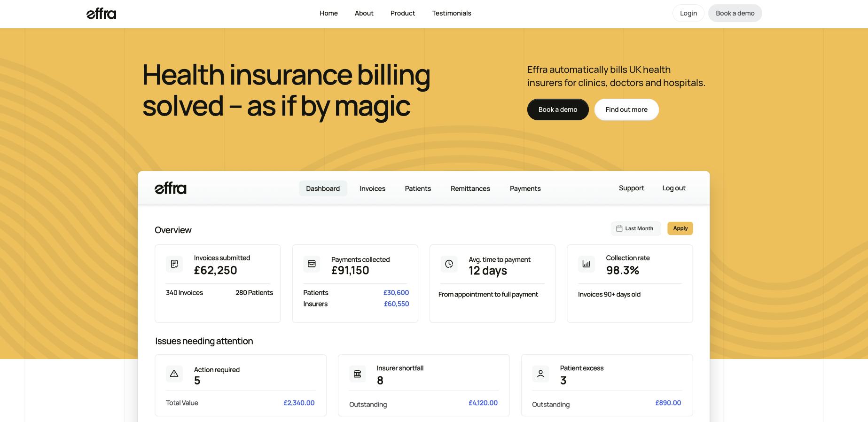Screen dimensions: 868x422
Task: Open the About page
Action: [364, 13]
